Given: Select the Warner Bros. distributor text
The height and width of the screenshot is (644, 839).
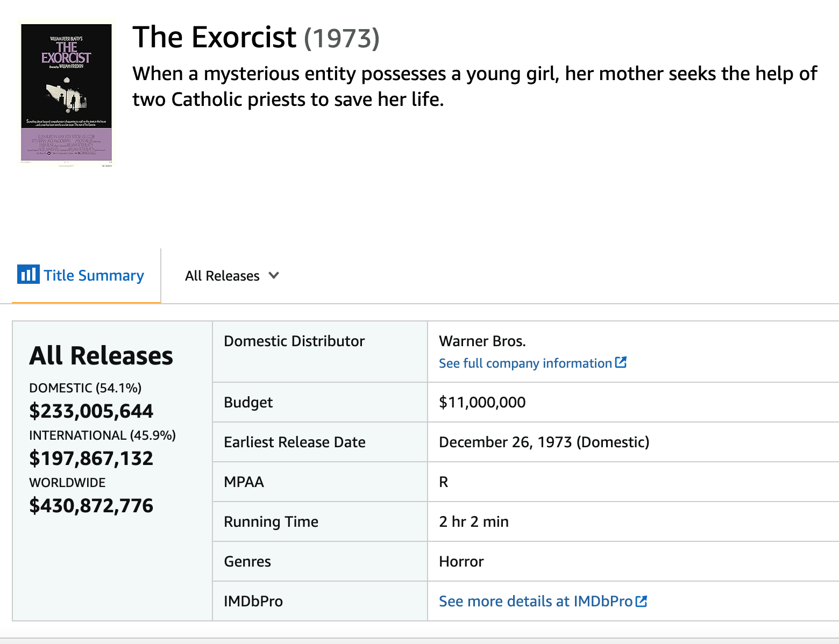Looking at the screenshot, I should click(x=482, y=341).
